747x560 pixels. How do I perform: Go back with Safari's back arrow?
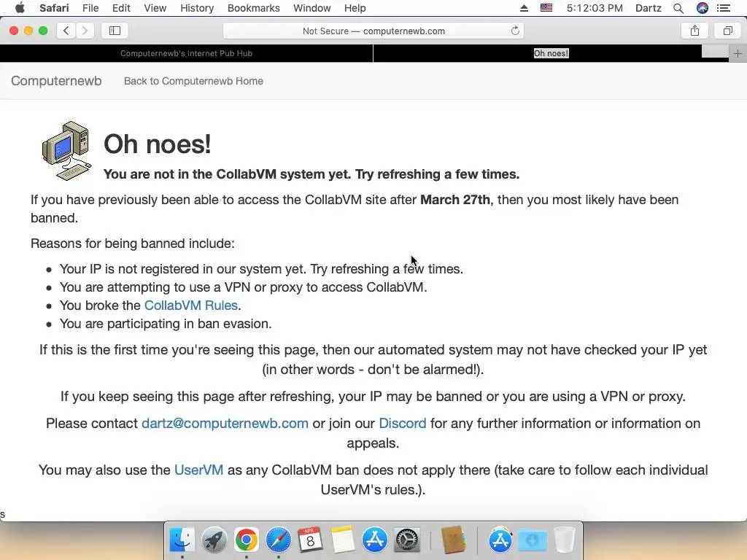click(66, 31)
